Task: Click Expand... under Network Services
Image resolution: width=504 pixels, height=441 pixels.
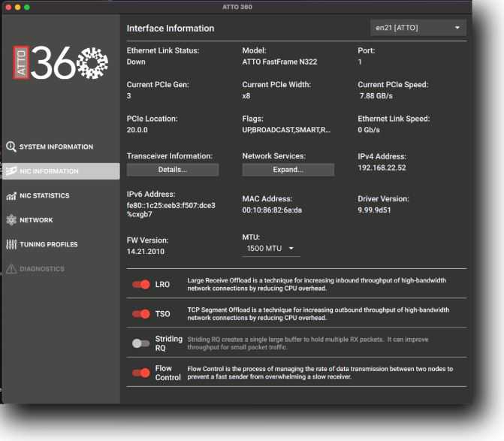Action: 288,170
